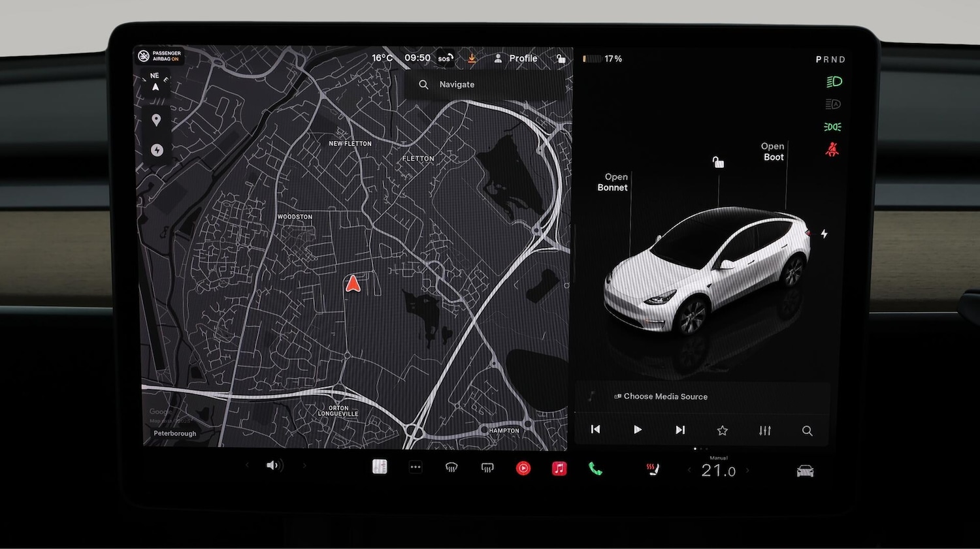Screen dimensions: 980x549
Task: Open the phone app
Action: 595,469
